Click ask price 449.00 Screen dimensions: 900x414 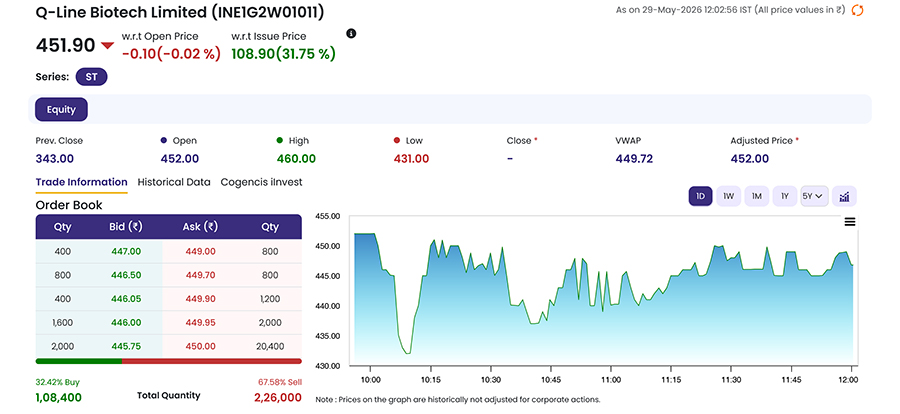pyautogui.click(x=200, y=252)
